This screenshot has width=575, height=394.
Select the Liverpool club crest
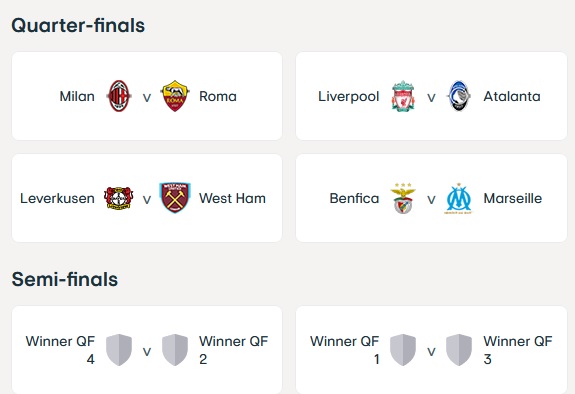point(403,96)
